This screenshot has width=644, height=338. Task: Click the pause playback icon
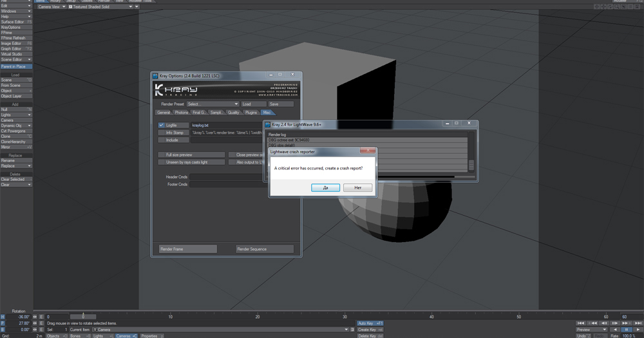click(625, 330)
